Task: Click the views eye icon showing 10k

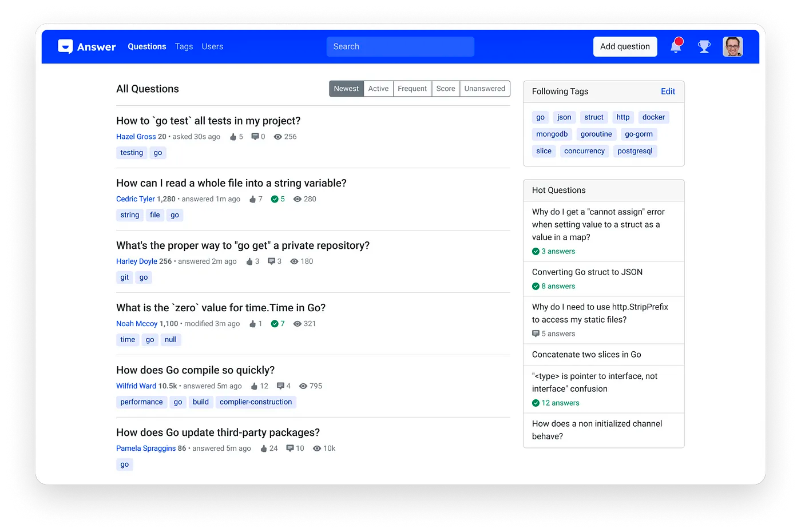Action: (316, 448)
